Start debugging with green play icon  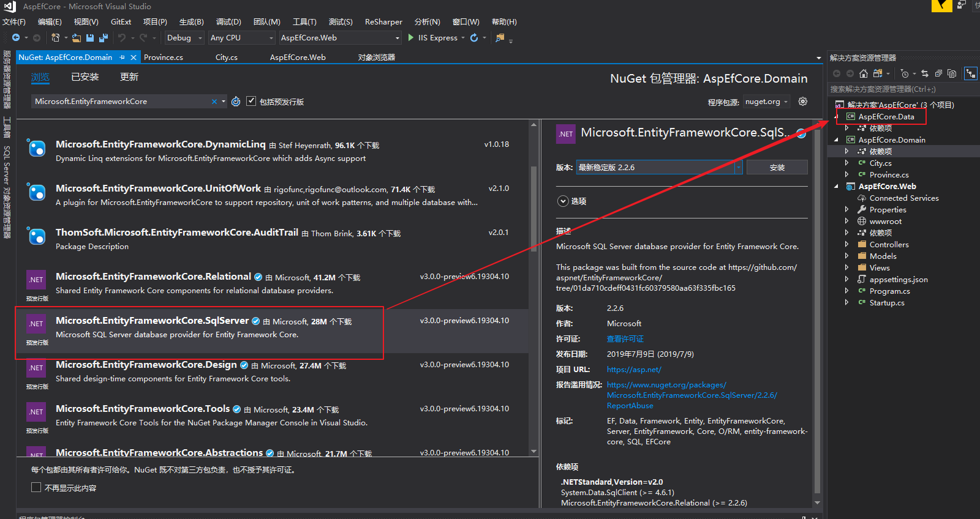[x=411, y=38]
